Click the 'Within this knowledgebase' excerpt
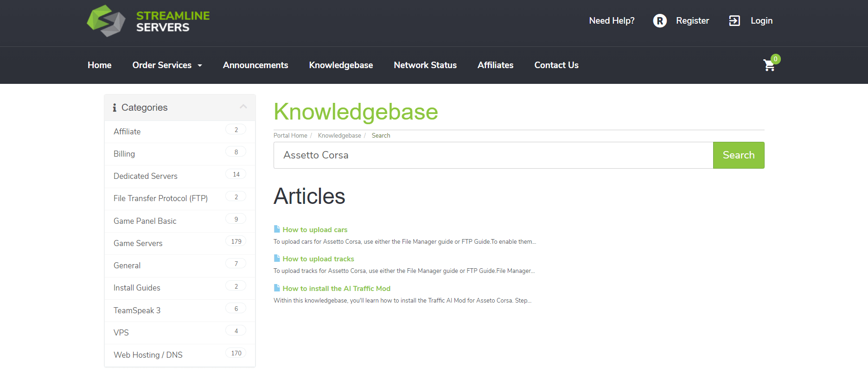Image resolution: width=868 pixels, height=373 pixels. (402, 301)
